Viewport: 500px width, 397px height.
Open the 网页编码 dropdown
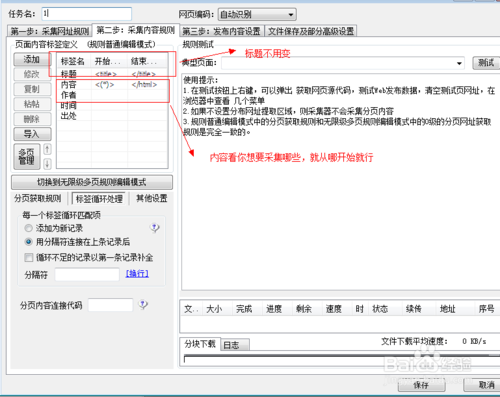click(x=257, y=15)
